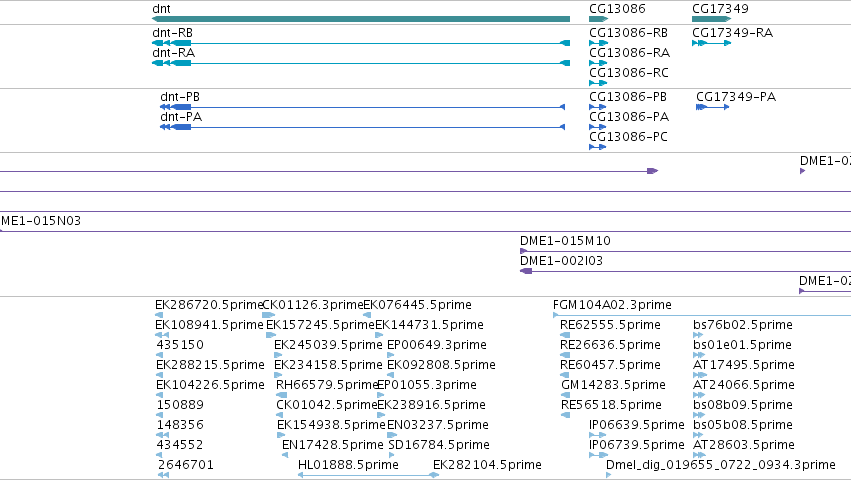
Task: Select EST RE62555.5prime
Action: [610, 325]
